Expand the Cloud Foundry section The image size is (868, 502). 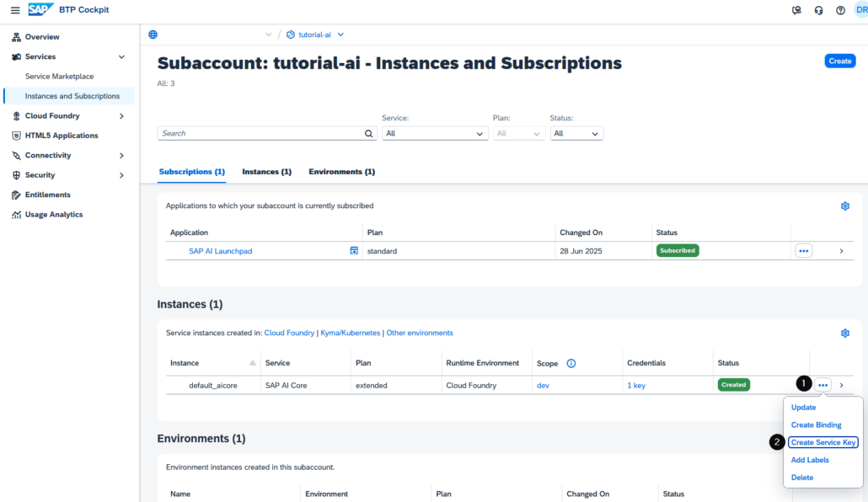pyautogui.click(x=122, y=116)
